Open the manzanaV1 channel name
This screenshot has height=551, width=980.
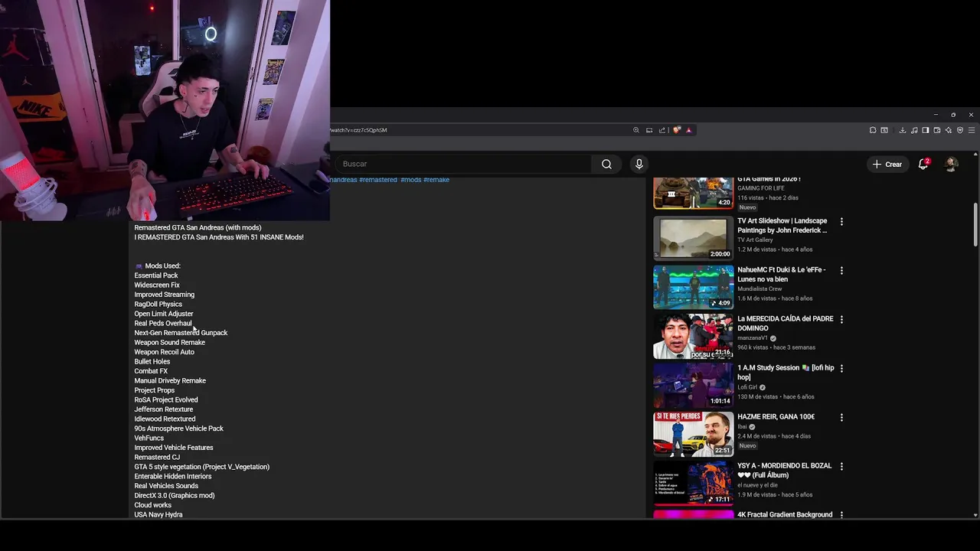[753, 337]
